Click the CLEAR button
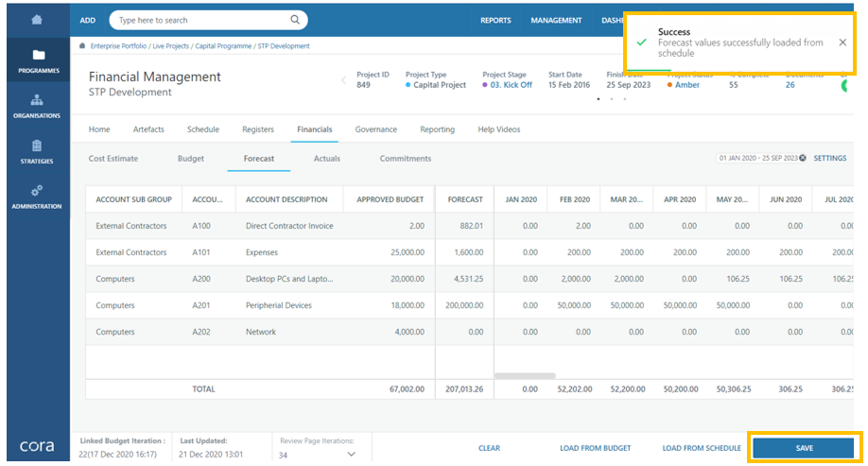This screenshot has width=868, height=466. pyautogui.click(x=490, y=448)
